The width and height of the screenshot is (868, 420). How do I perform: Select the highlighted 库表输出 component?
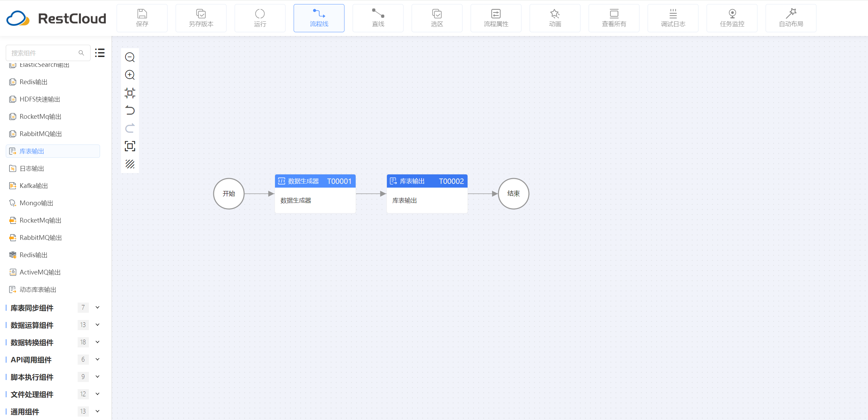(53, 151)
